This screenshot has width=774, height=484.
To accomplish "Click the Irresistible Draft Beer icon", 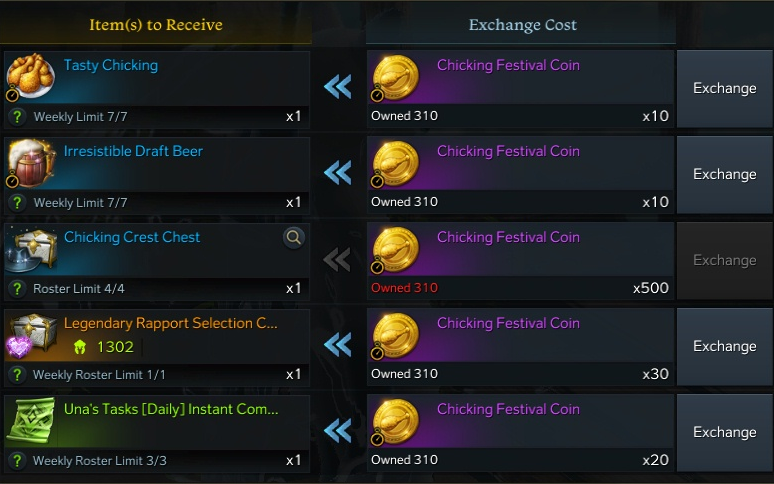I will (x=30, y=163).
